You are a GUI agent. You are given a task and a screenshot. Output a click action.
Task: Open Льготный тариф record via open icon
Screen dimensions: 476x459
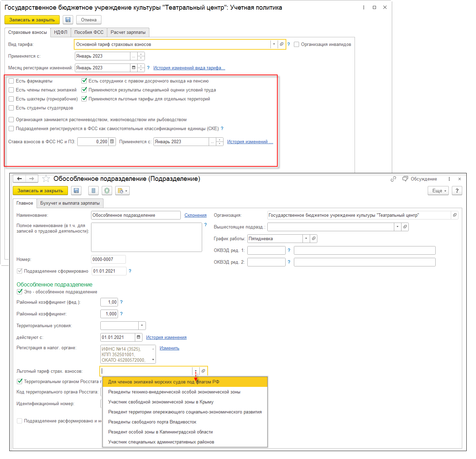pyautogui.click(x=203, y=371)
